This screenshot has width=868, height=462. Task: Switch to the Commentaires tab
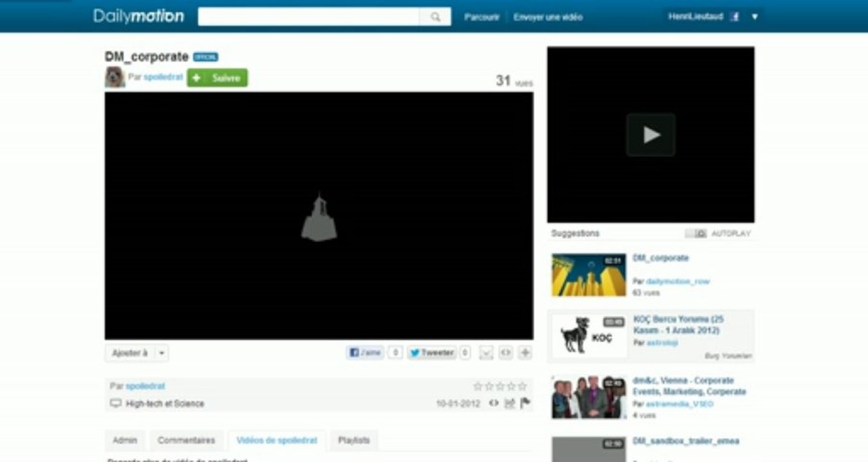tap(187, 441)
